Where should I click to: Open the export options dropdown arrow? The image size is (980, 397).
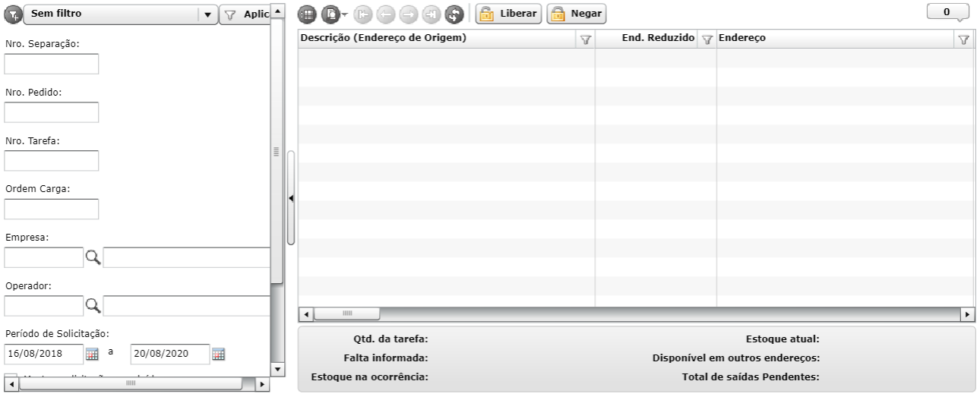[x=344, y=14]
